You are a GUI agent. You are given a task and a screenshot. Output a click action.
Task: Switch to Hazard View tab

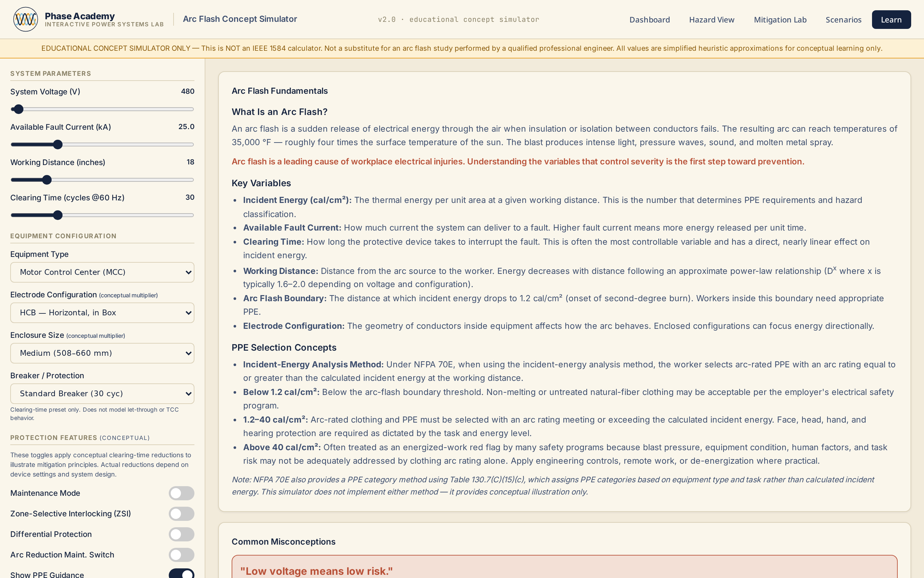pyautogui.click(x=711, y=20)
